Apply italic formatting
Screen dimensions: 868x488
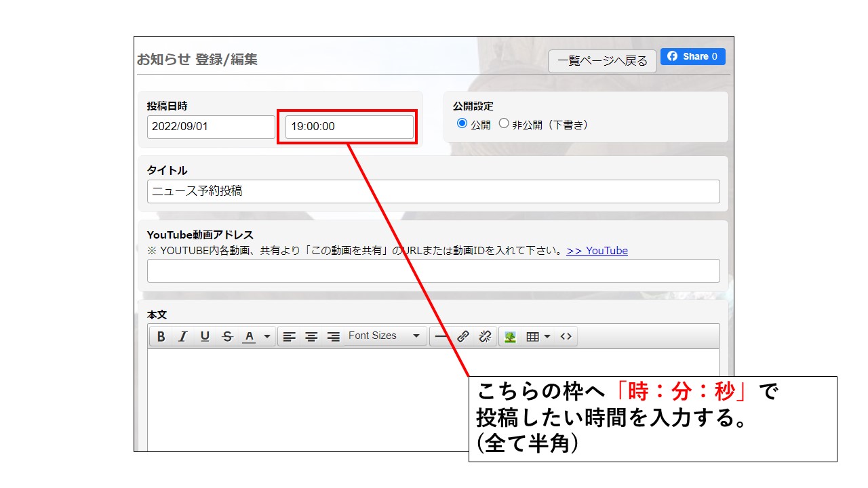(x=182, y=337)
